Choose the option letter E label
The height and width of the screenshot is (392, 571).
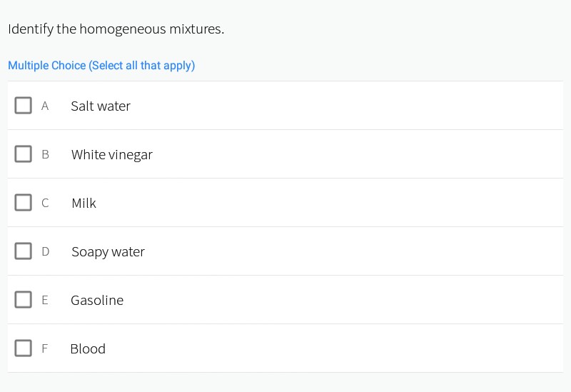[45, 301]
